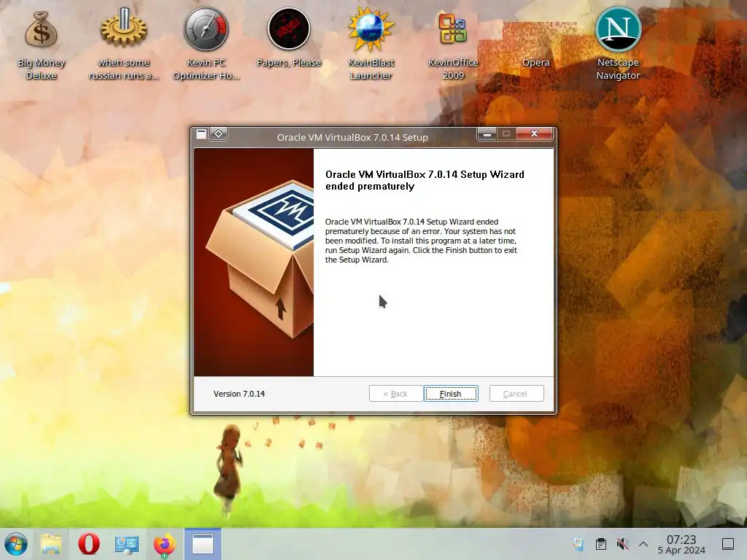Click the muted volume tray icon
This screenshot has height=560, width=747.
[622, 544]
